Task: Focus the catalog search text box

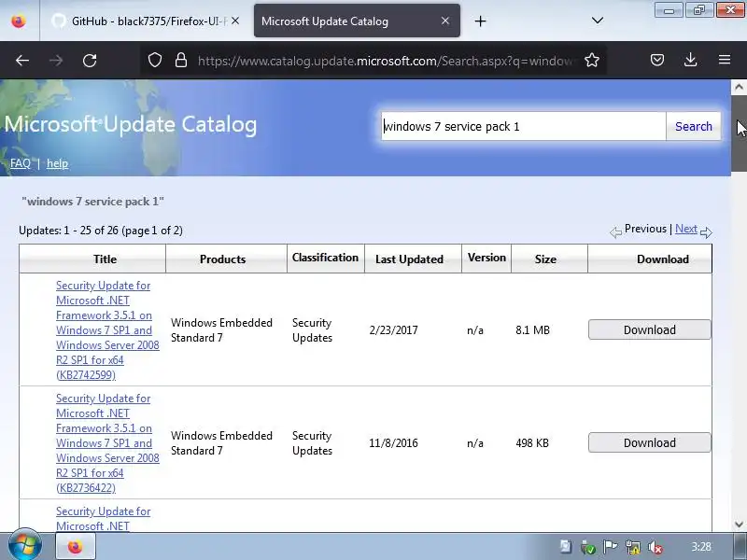Action: point(523,126)
